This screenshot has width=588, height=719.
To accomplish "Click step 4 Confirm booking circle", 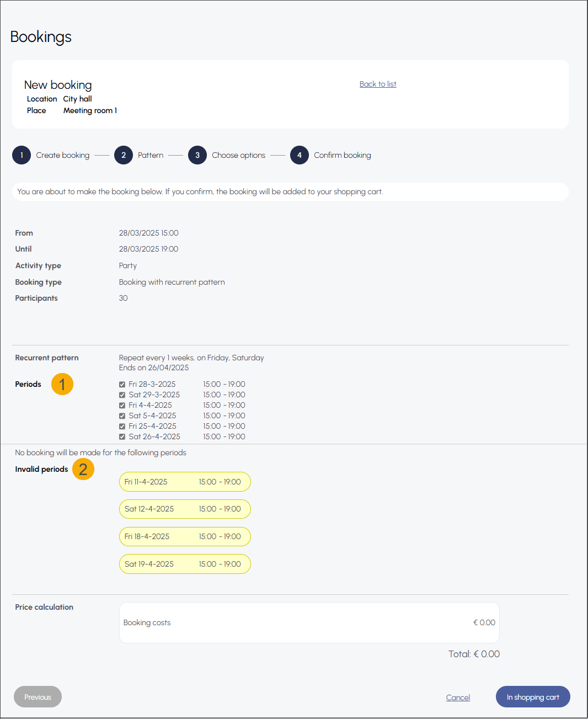I will coord(300,155).
